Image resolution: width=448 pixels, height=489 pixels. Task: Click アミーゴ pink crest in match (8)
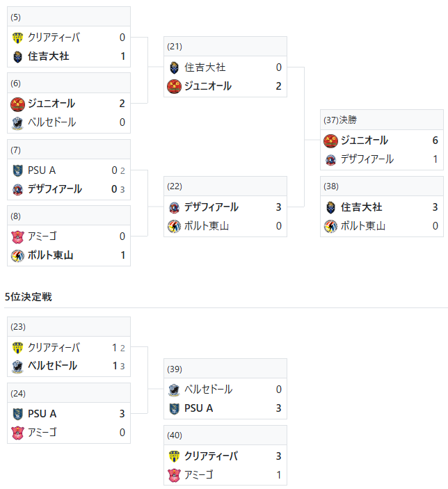[17, 237]
